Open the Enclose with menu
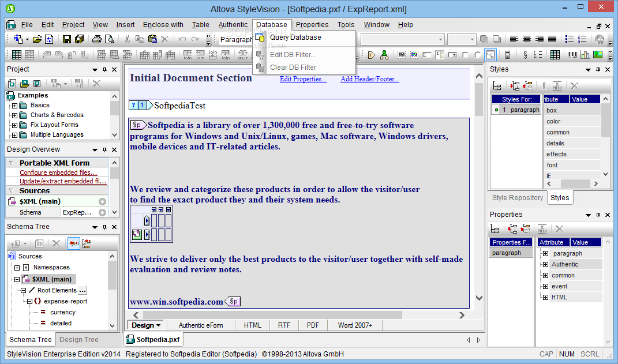This screenshot has height=364, width=618. pos(163,24)
